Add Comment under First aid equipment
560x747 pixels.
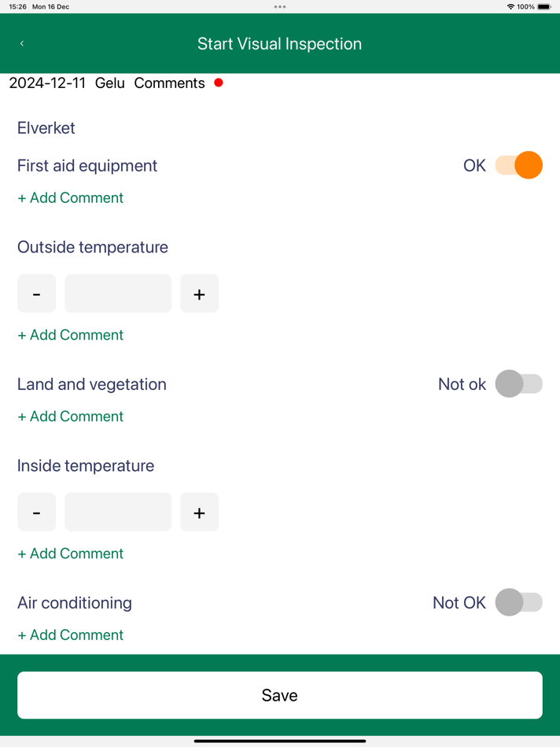[71, 197]
